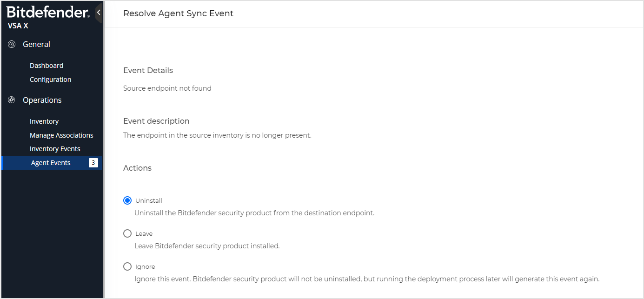Open Inventory Events

[x=55, y=148]
